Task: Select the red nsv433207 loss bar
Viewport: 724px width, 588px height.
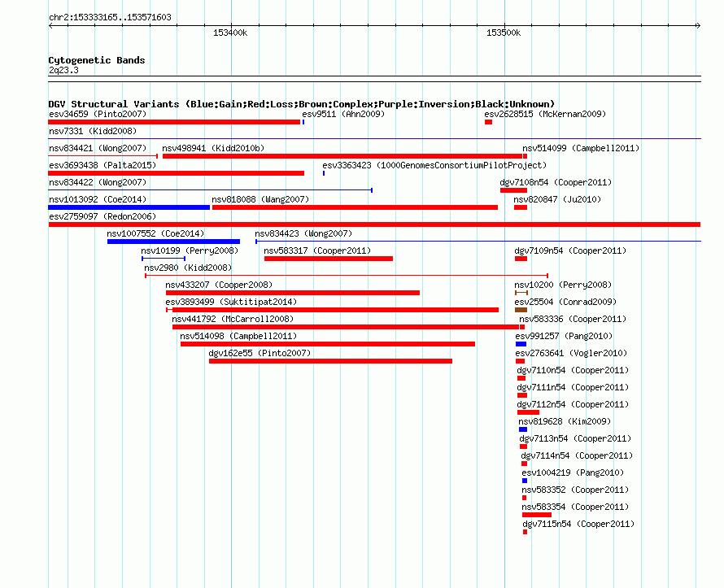Action: [293, 293]
